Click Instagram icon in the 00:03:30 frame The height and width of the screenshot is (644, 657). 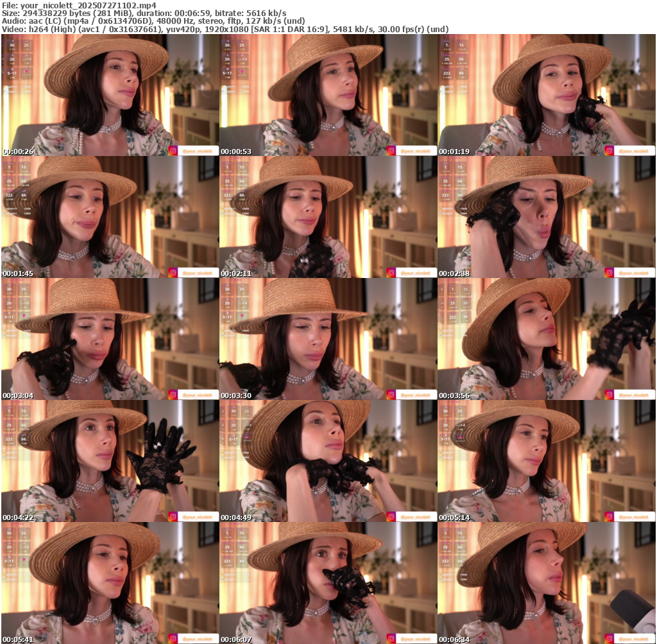[x=391, y=395]
